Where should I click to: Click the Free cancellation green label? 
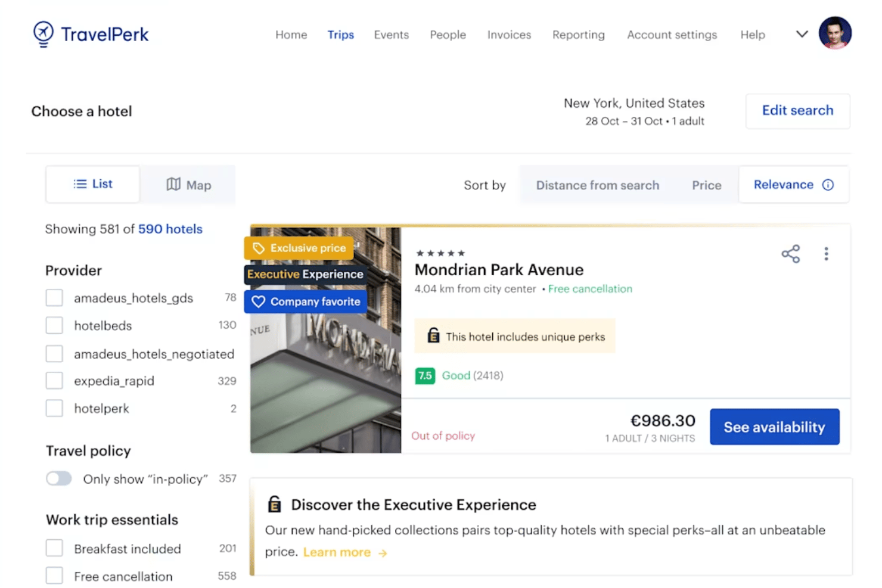click(590, 289)
